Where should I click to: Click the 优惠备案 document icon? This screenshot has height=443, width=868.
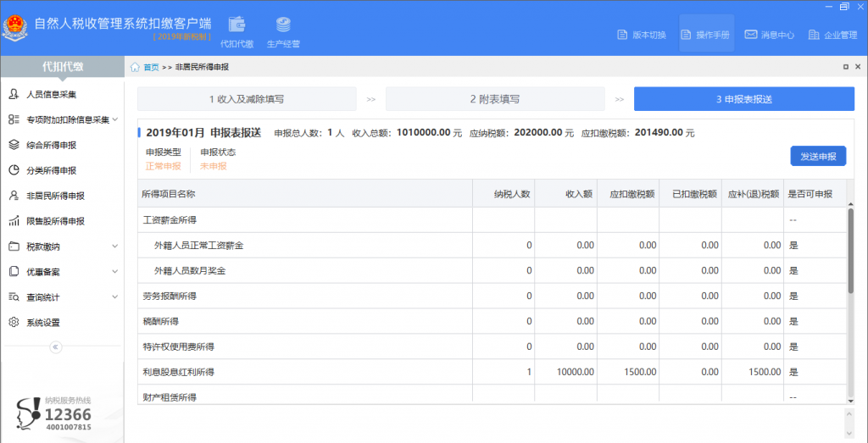[x=14, y=272]
